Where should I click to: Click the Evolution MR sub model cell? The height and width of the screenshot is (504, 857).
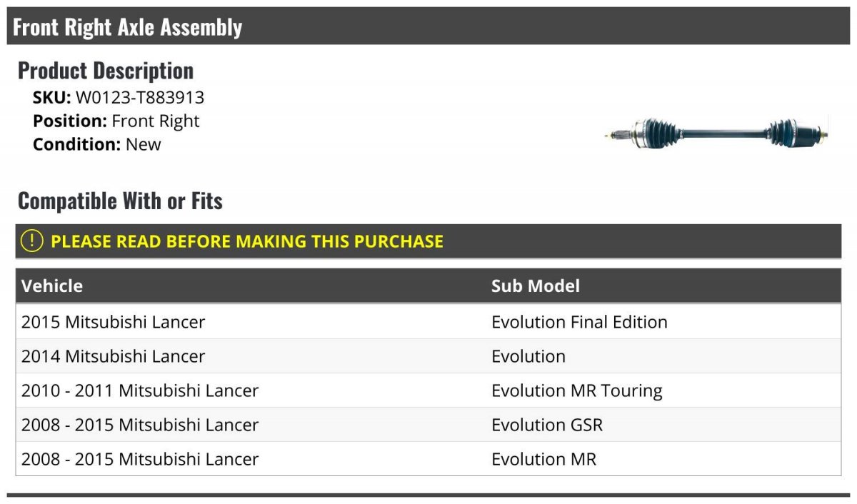coord(543,459)
